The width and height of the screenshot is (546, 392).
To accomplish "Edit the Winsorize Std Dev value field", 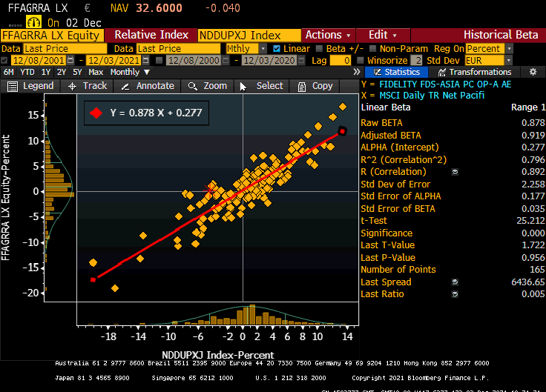I will [416, 60].
